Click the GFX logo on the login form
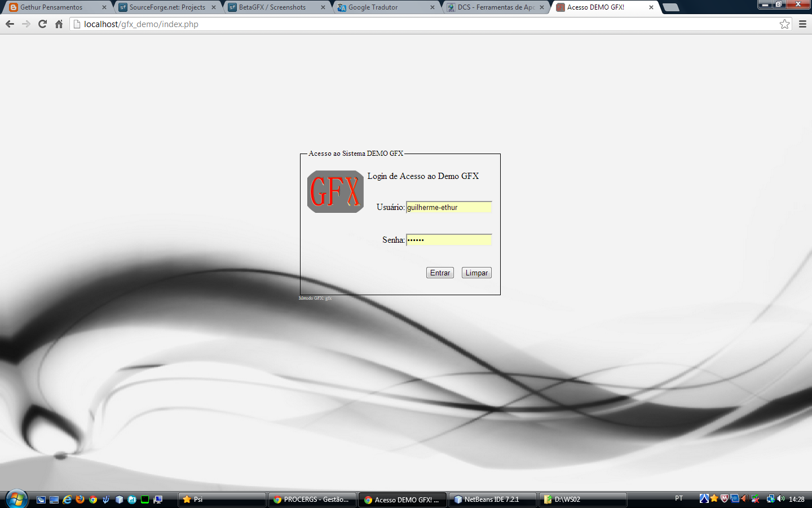The height and width of the screenshot is (508, 812). click(335, 190)
